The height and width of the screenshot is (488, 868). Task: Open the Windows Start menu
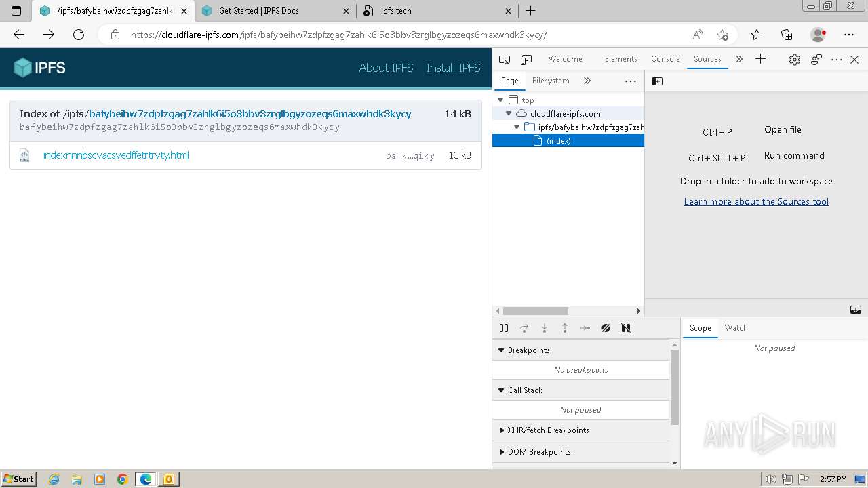pyautogui.click(x=18, y=479)
